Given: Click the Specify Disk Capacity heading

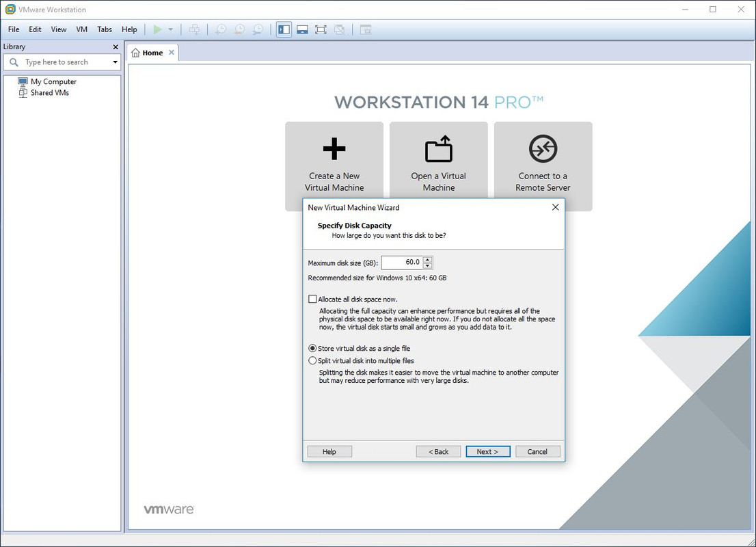Looking at the screenshot, I should 354,225.
